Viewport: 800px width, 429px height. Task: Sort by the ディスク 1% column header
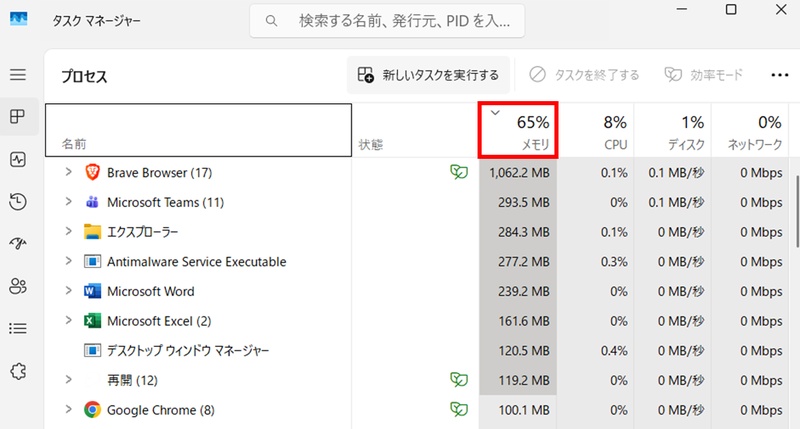(x=673, y=130)
